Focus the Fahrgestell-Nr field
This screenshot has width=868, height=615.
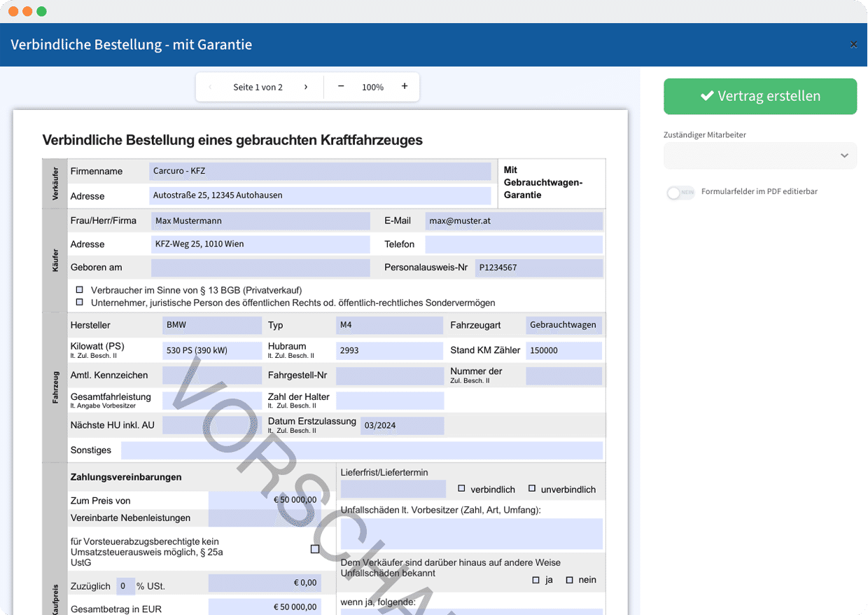(390, 375)
